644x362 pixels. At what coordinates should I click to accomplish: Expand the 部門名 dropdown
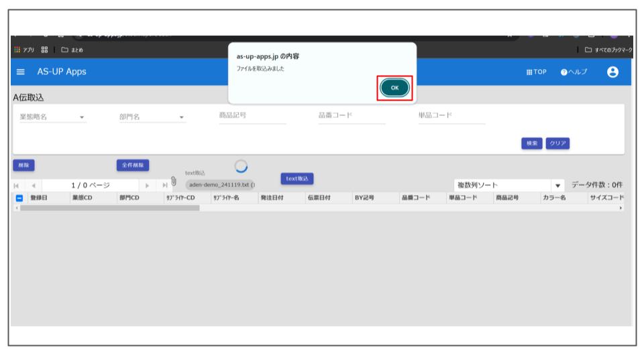coord(181,117)
